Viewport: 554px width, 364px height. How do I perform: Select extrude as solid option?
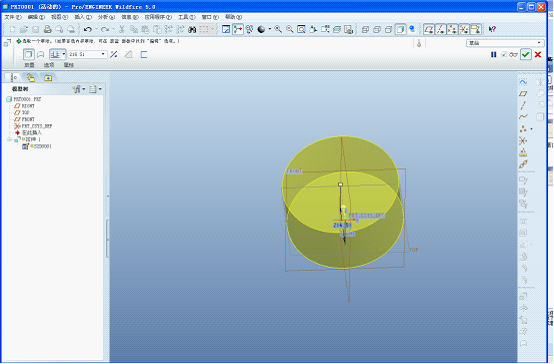click(29, 54)
